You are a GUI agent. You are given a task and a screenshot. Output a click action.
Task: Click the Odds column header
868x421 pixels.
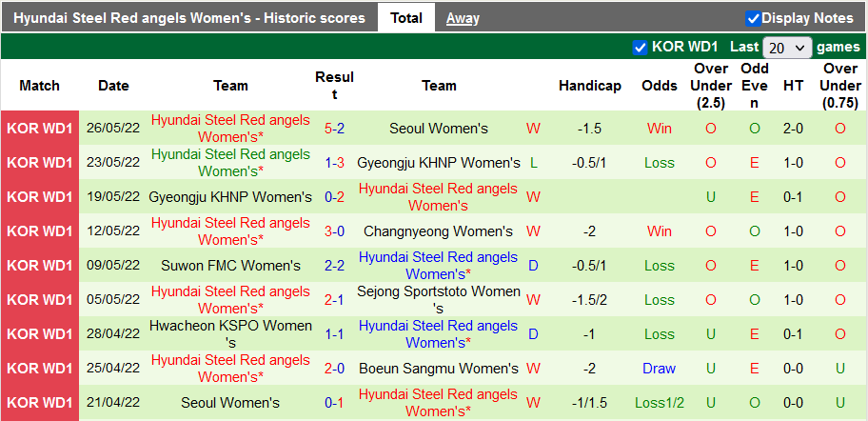pyautogui.click(x=660, y=86)
